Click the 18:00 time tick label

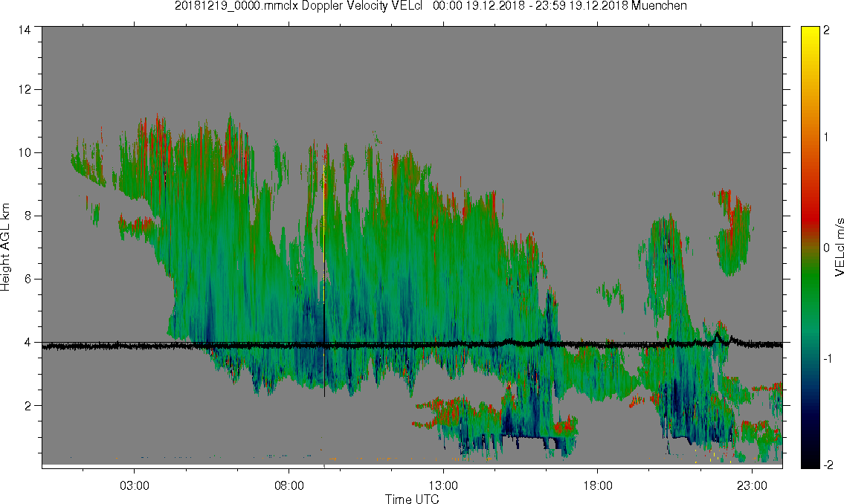[597, 485]
